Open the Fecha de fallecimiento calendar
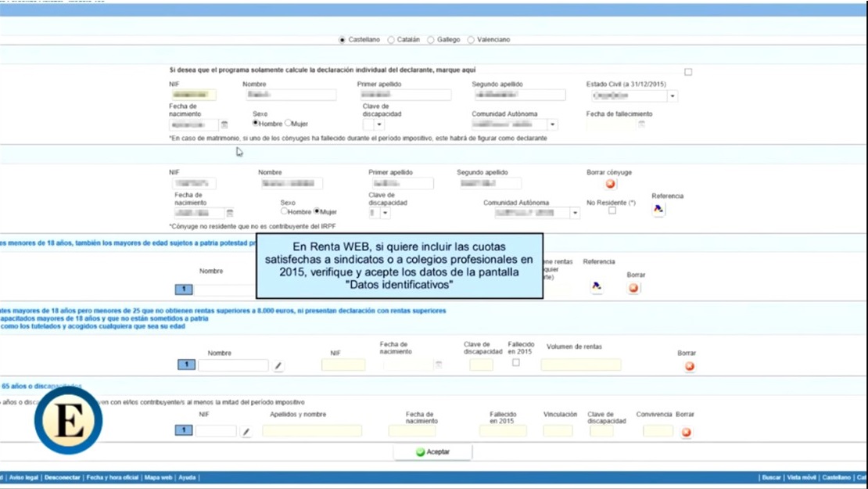Image resolution: width=868 pixels, height=489 pixels. click(x=641, y=124)
